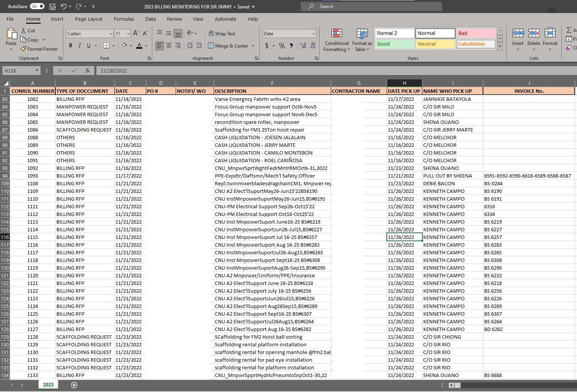Click the Undo arrow icon

(x=63, y=7)
